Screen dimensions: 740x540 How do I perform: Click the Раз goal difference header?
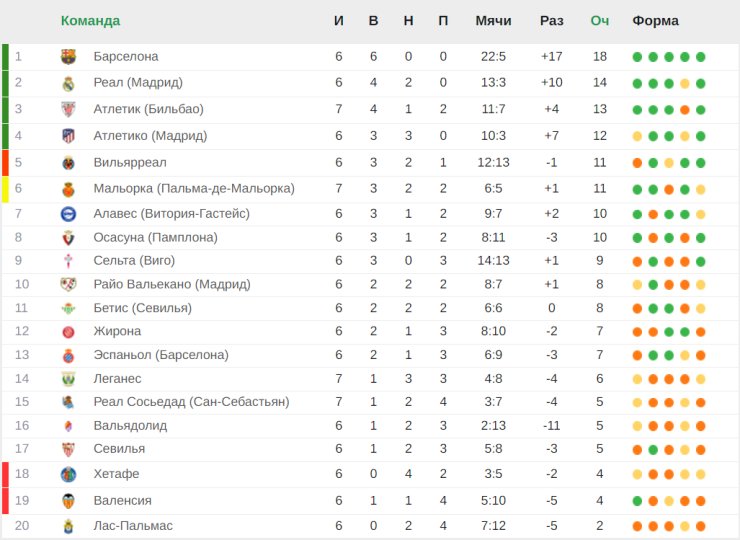tap(552, 21)
